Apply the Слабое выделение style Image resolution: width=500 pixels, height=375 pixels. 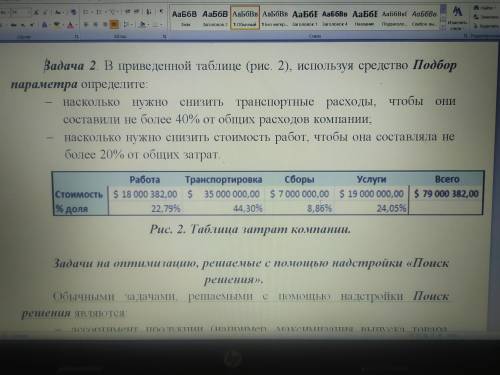(x=424, y=17)
